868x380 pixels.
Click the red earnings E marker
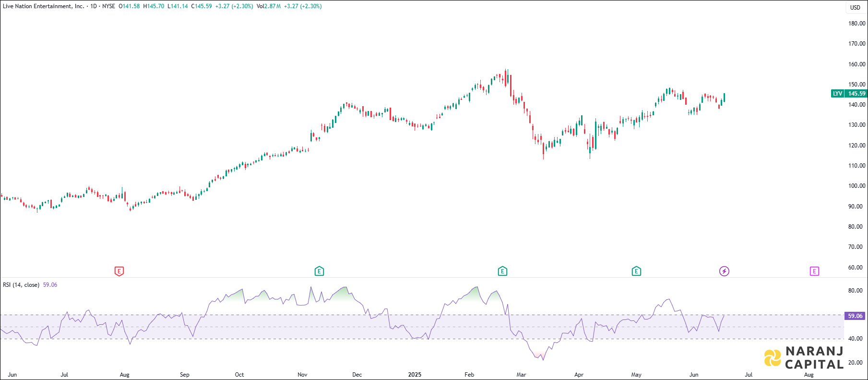click(x=119, y=271)
